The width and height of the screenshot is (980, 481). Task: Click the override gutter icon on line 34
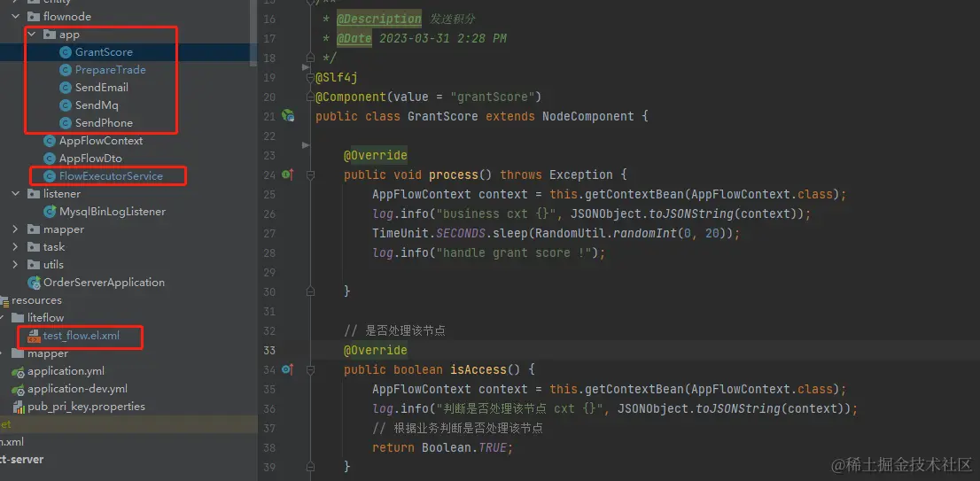[x=287, y=369]
